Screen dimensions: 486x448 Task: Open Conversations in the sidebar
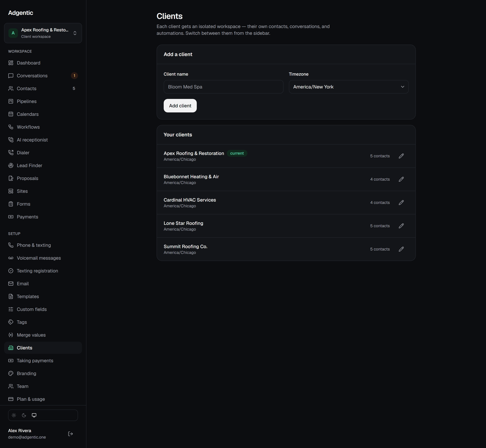(x=43, y=76)
